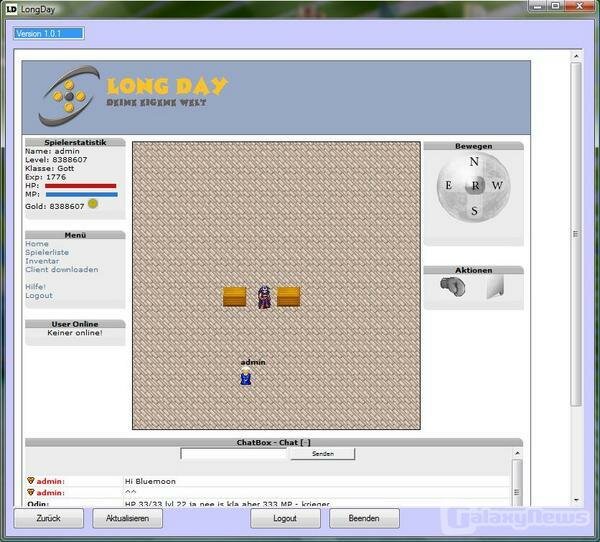Click the LD window title icon

(11, 9)
